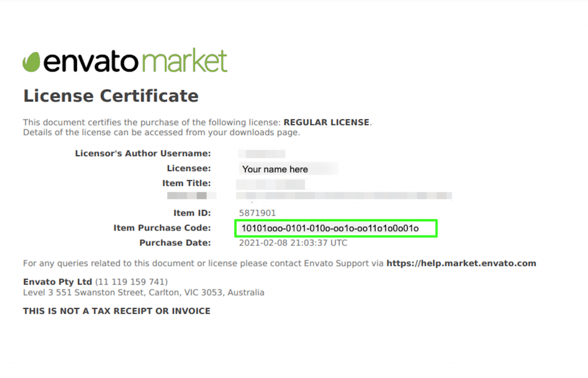Click the "Licensee:" label
This screenshot has width=588, height=378.
tap(189, 168)
